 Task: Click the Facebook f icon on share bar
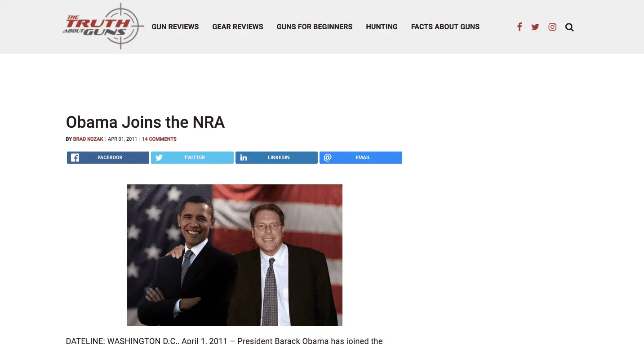pyautogui.click(x=75, y=157)
